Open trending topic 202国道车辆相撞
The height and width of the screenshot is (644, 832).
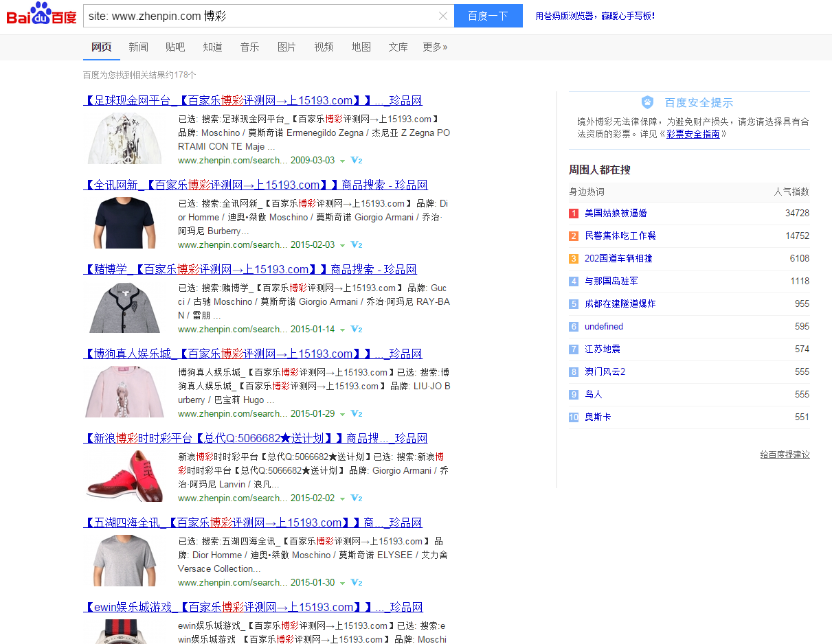pos(618,258)
